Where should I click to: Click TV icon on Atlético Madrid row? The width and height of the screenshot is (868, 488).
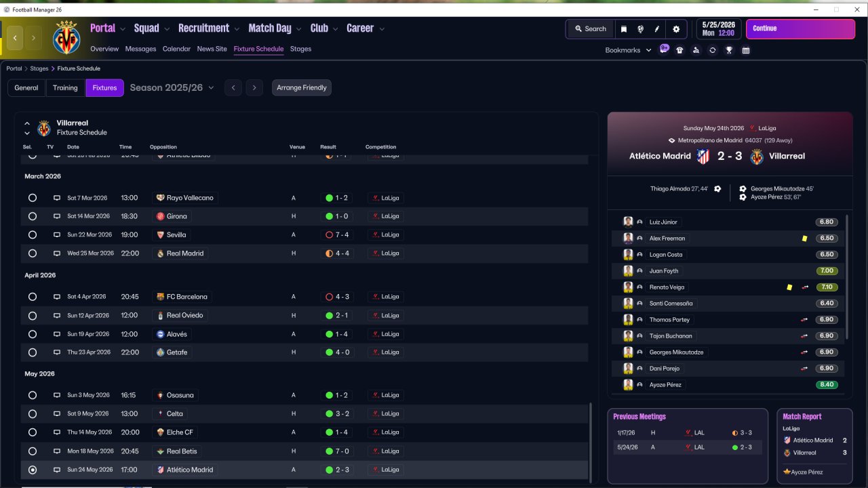click(57, 470)
